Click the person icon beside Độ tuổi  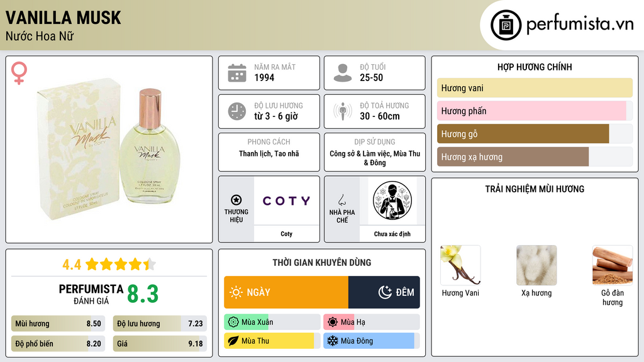click(x=343, y=73)
